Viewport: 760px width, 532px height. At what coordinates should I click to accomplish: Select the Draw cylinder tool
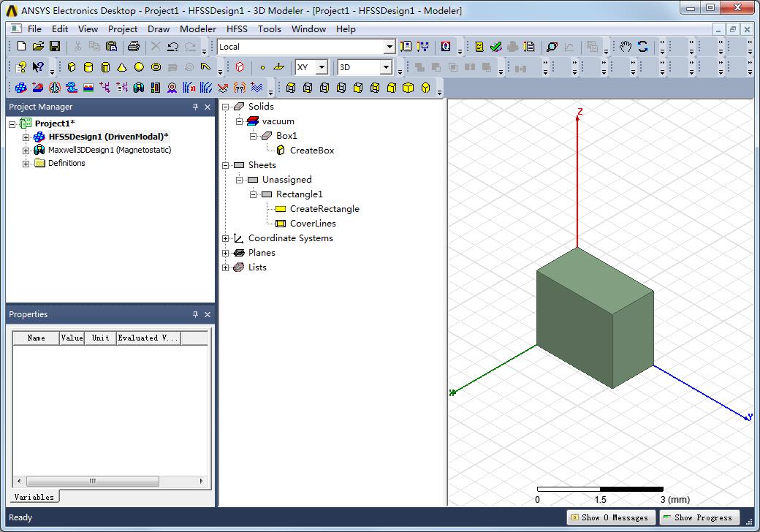tap(88, 66)
